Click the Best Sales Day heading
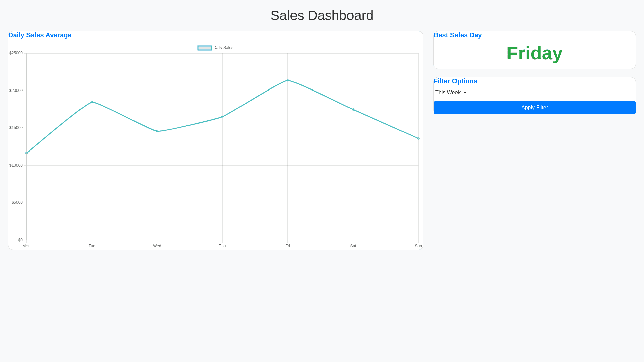The height and width of the screenshot is (362, 644). pos(458,35)
